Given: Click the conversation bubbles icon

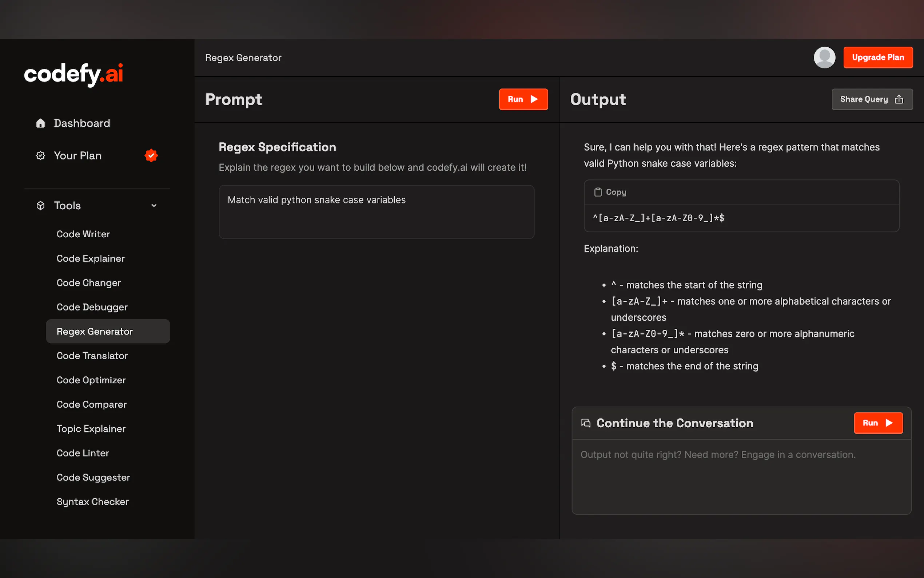Looking at the screenshot, I should [x=586, y=423].
